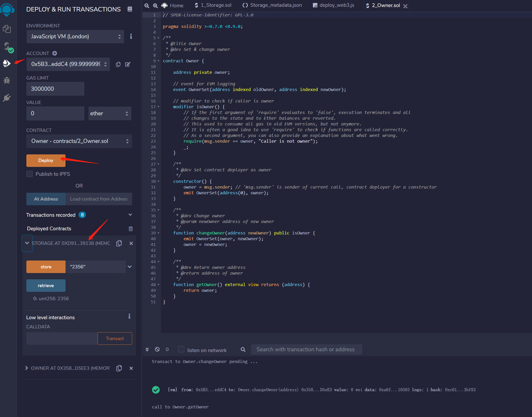Viewport: 532px width, 417px height.
Task: Open the Environment dropdown JavaScript VM (London)
Action: click(75, 37)
